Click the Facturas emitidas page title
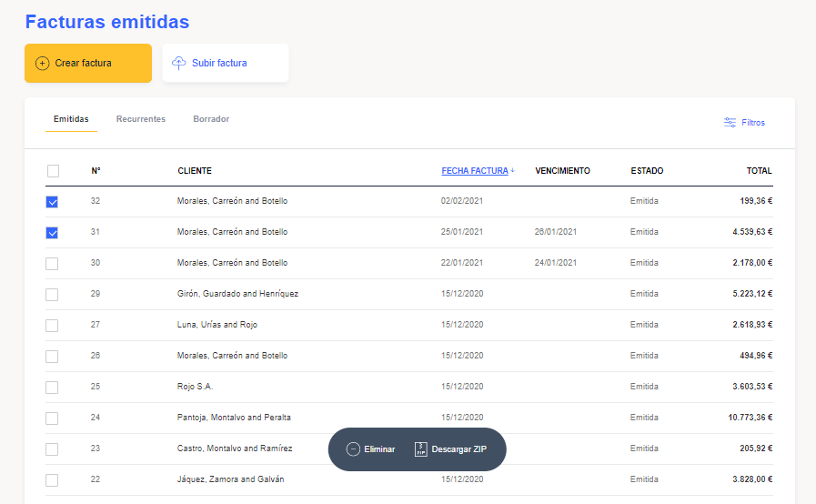The height and width of the screenshot is (504, 816). 107,22
